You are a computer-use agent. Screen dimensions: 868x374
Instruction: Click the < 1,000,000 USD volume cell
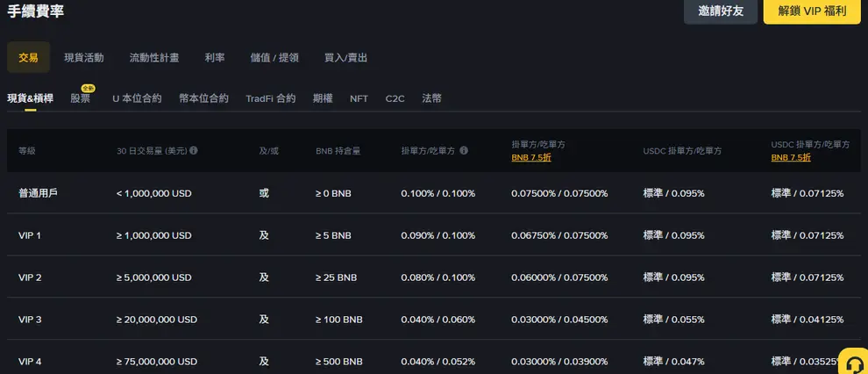[154, 193]
